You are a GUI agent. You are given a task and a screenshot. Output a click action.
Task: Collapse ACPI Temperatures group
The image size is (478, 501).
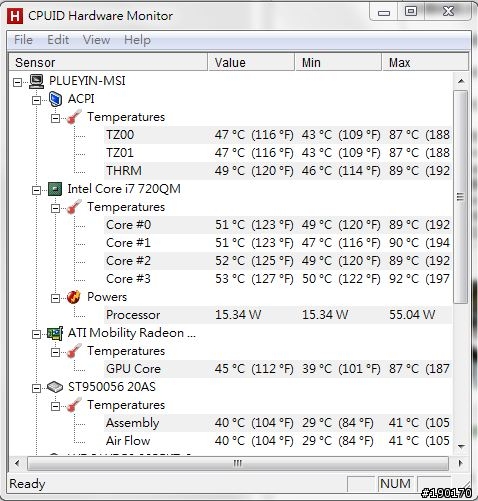click(55, 118)
